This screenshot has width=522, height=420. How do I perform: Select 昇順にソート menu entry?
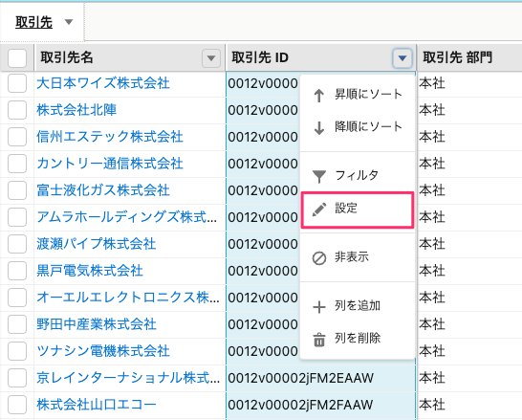(358, 95)
